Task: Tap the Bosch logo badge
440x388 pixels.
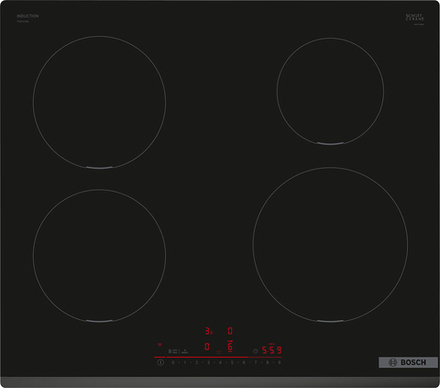Action: point(408,362)
